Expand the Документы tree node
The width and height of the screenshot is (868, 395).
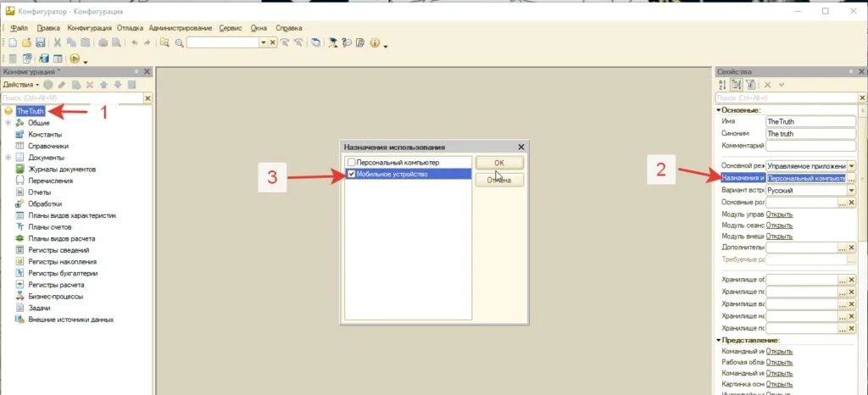tap(8, 158)
